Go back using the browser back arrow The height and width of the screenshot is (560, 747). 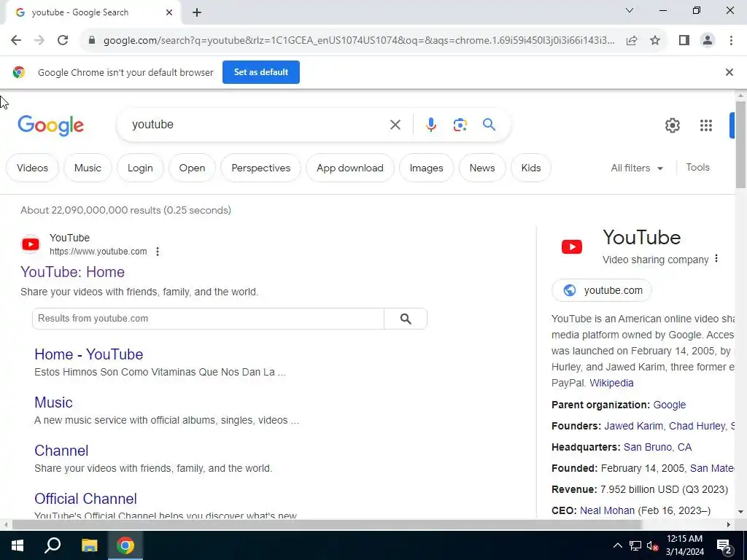click(x=16, y=41)
